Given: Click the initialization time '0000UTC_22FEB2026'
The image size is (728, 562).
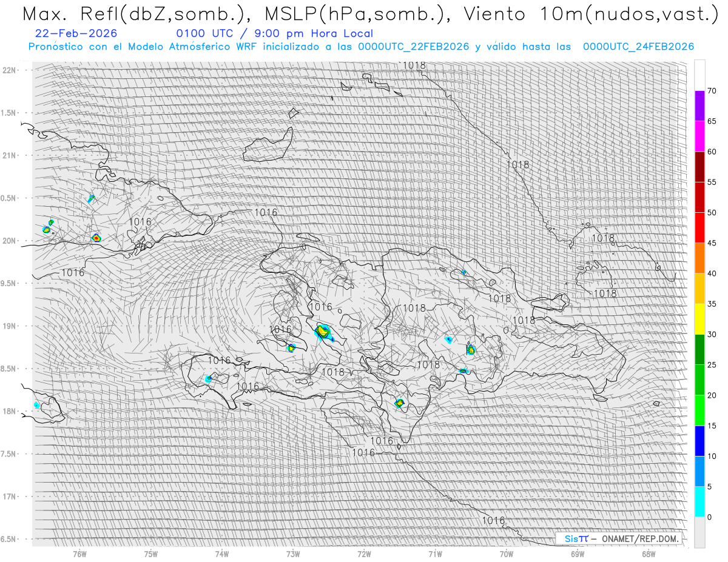Looking at the screenshot, I should (x=414, y=47).
